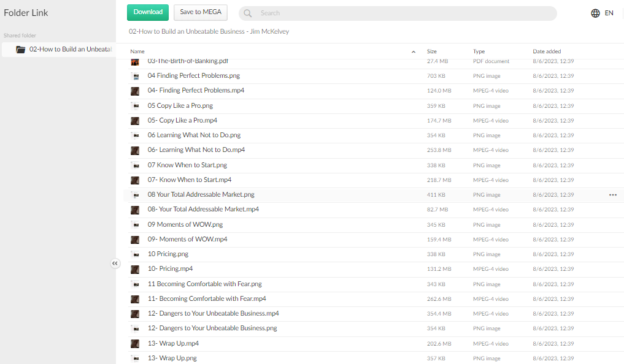Viewport: 624px width, 364px height.
Task: Sort files by Date added column
Action: tap(547, 51)
